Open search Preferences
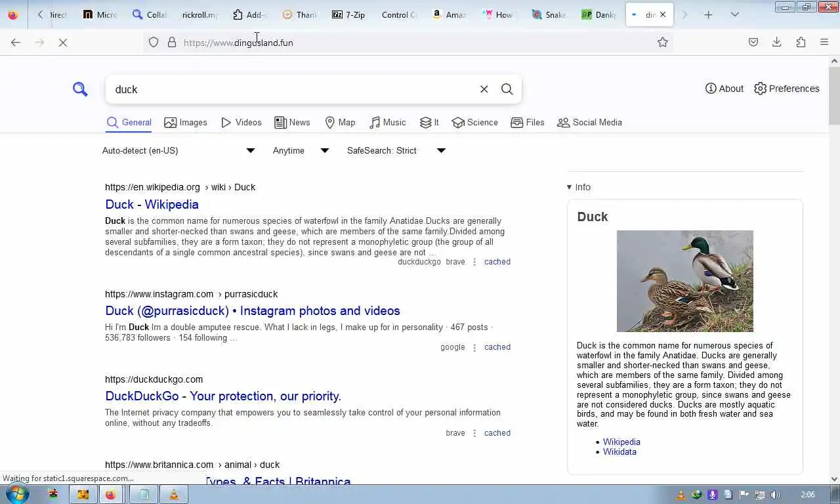The image size is (840, 504). 787,89
